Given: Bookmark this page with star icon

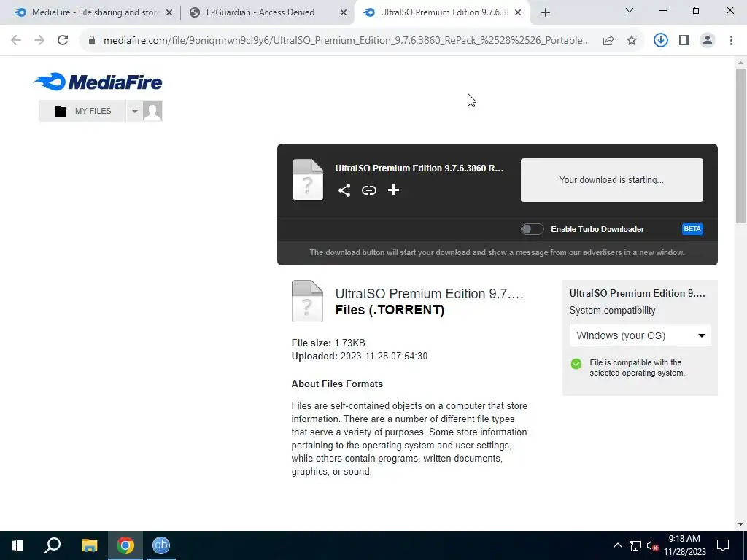Looking at the screenshot, I should 632,41.
